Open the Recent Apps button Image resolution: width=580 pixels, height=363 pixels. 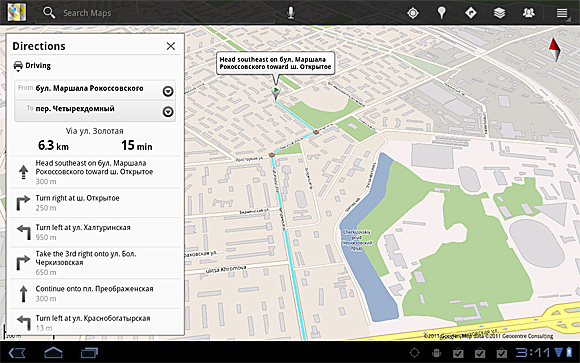(89, 352)
